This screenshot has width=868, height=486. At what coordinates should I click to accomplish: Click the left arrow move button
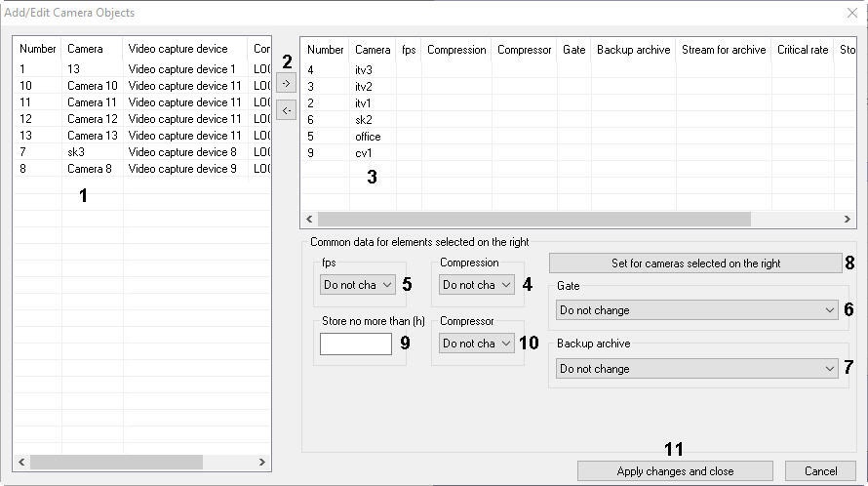point(286,110)
